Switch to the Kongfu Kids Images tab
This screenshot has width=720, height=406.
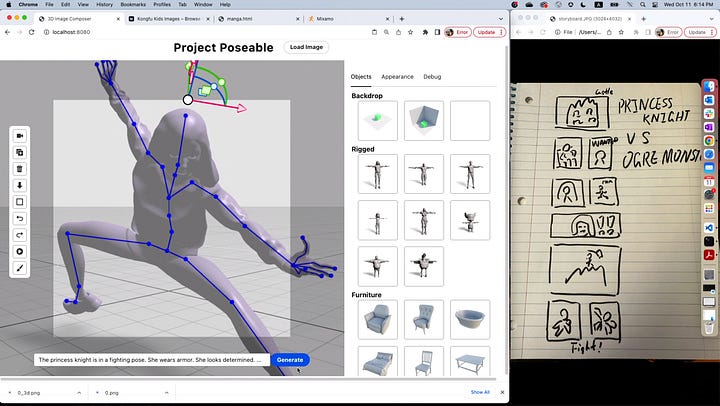coord(168,19)
